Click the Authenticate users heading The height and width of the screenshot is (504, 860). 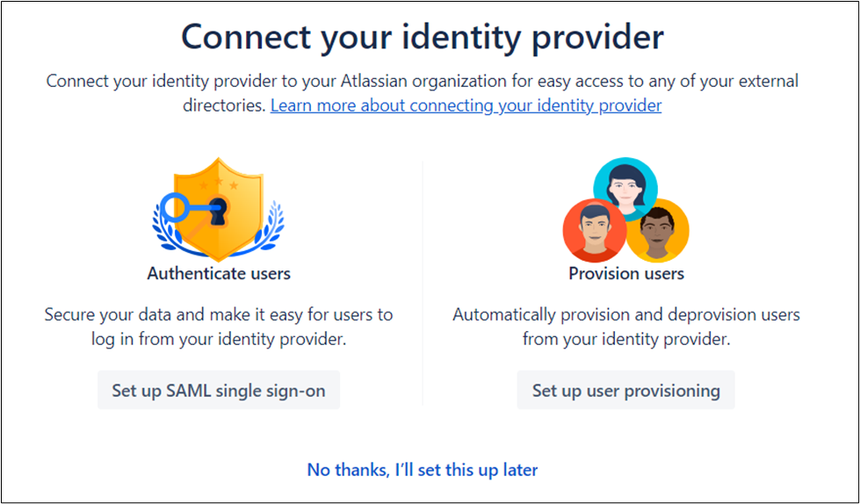point(219,273)
